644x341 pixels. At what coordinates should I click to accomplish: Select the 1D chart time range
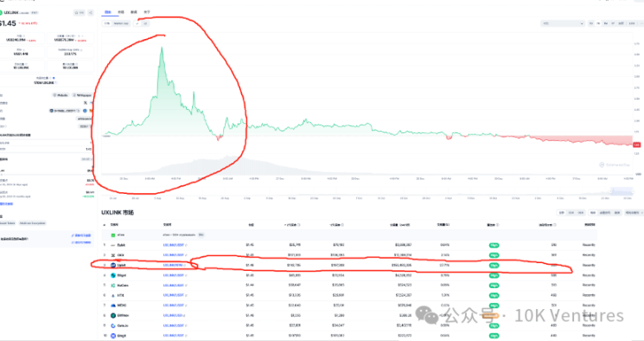(x=591, y=23)
